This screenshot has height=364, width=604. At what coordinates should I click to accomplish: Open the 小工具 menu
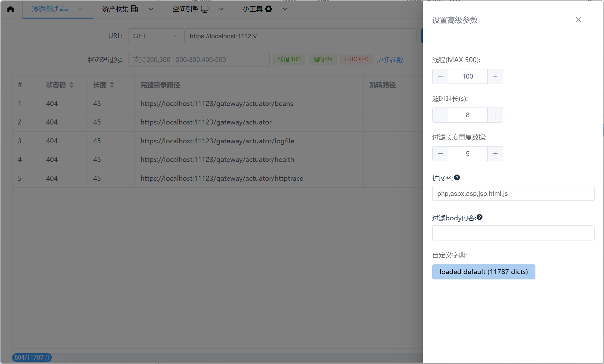257,9
